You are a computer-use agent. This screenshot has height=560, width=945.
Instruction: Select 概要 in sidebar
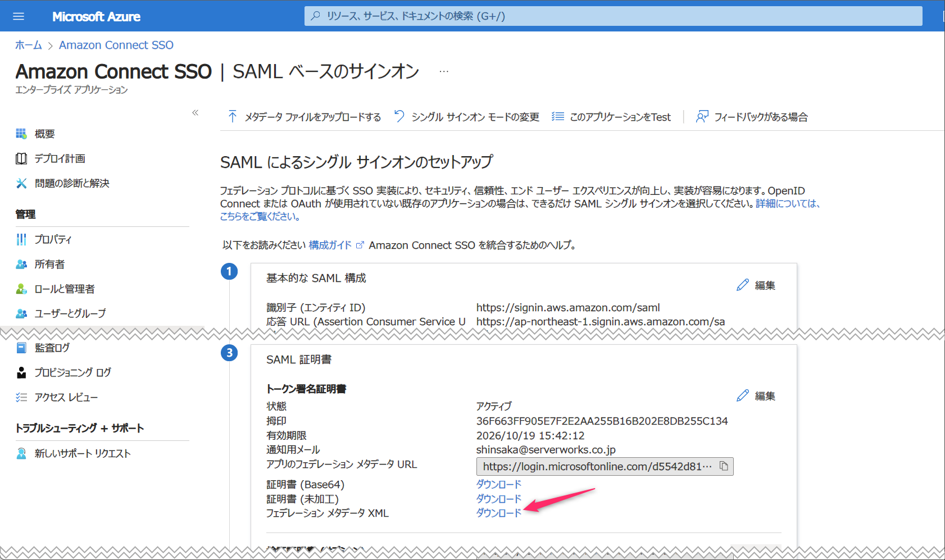(x=45, y=134)
